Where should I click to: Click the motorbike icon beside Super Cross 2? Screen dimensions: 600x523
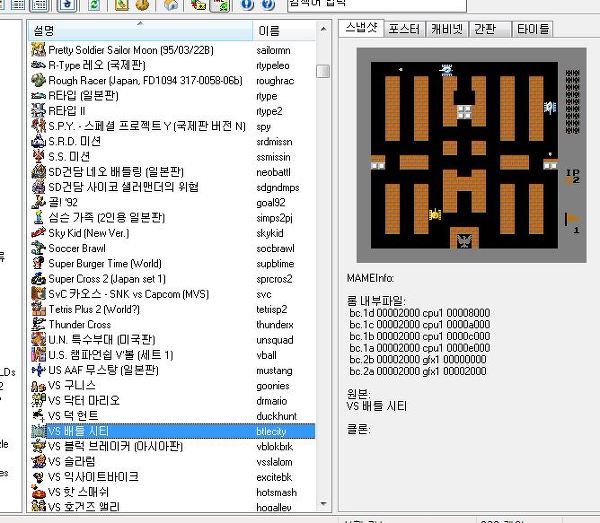coord(38,279)
